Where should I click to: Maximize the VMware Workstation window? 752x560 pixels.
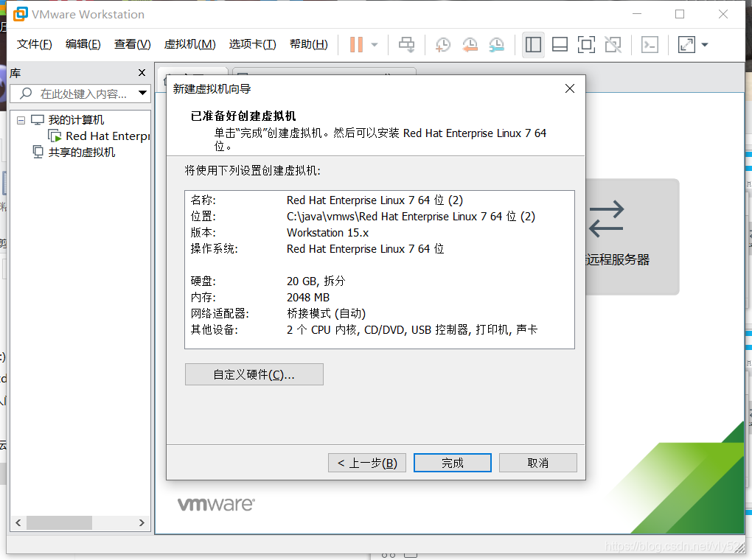pyautogui.click(x=680, y=15)
